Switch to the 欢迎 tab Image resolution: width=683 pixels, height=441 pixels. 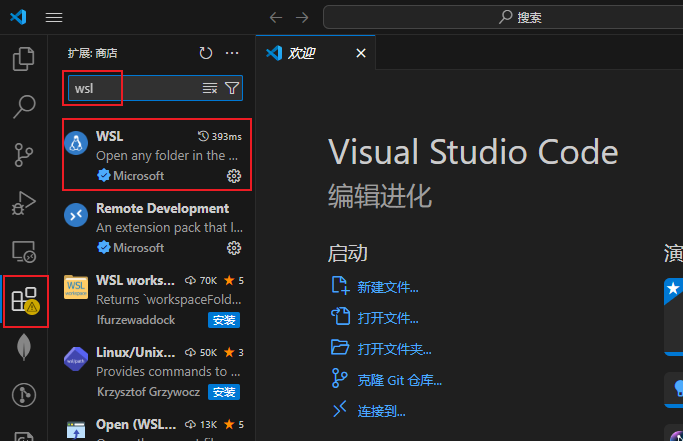[301, 53]
